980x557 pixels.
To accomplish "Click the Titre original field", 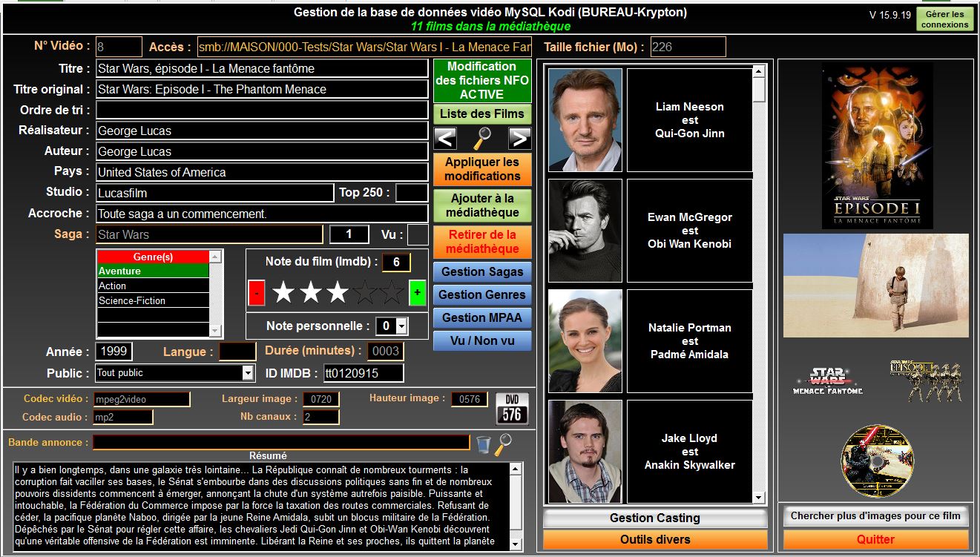I will coord(262,89).
